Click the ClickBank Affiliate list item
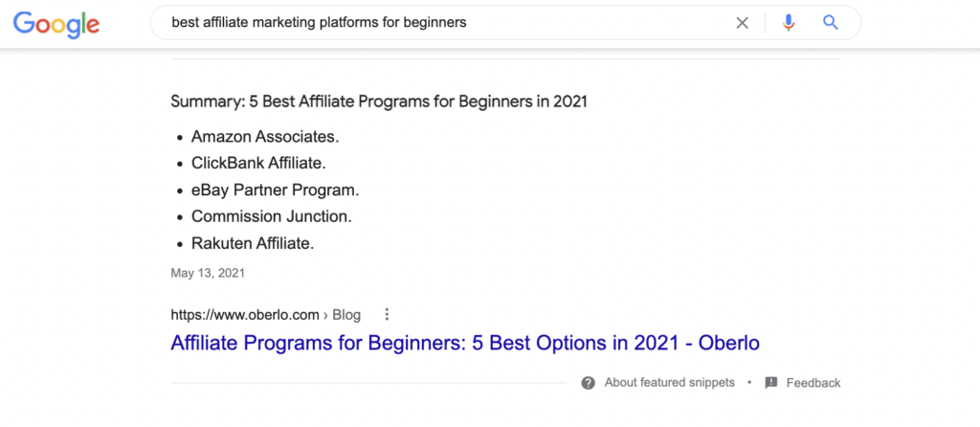 [258, 164]
